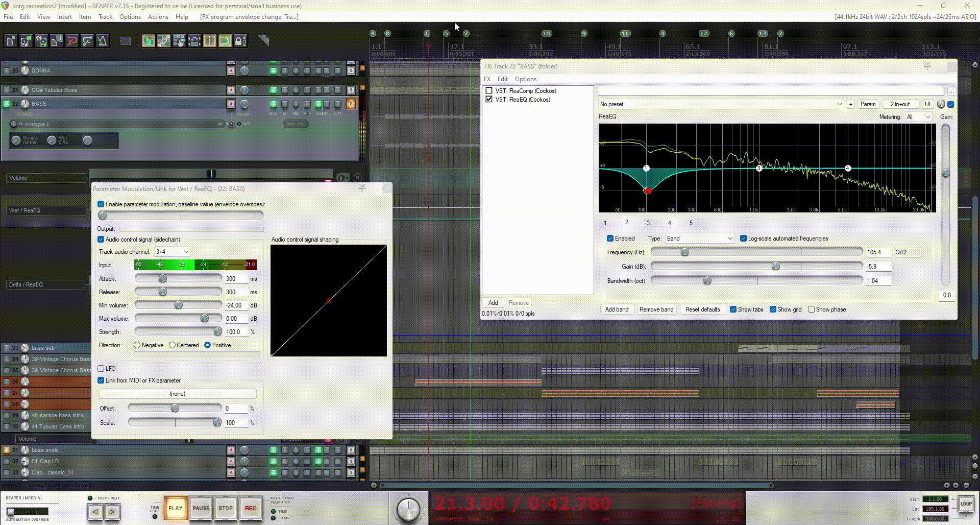Viewport: 980px width, 525px height.
Task: Enable the ReaComp plugin checkbox
Action: click(489, 91)
